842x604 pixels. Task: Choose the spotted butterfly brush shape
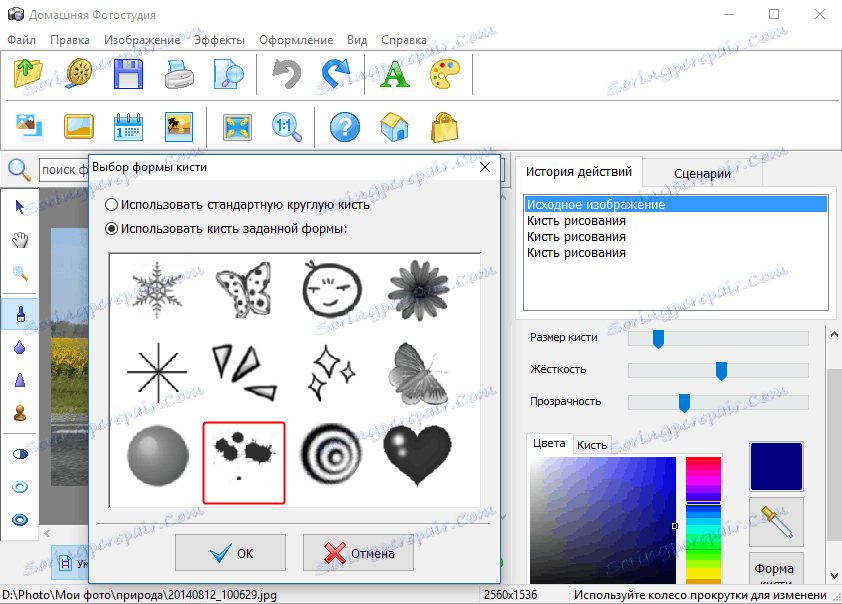point(244,290)
